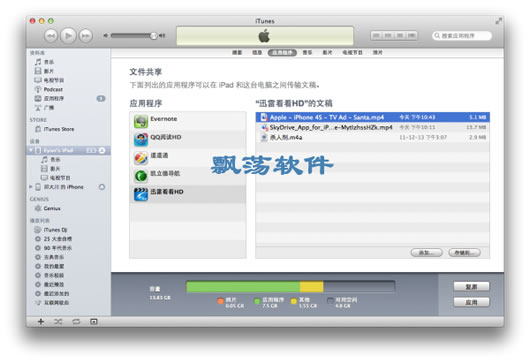The width and height of the screenshot is (530, 363).
Task: Switch to list view in view selector
Action: 376,35
